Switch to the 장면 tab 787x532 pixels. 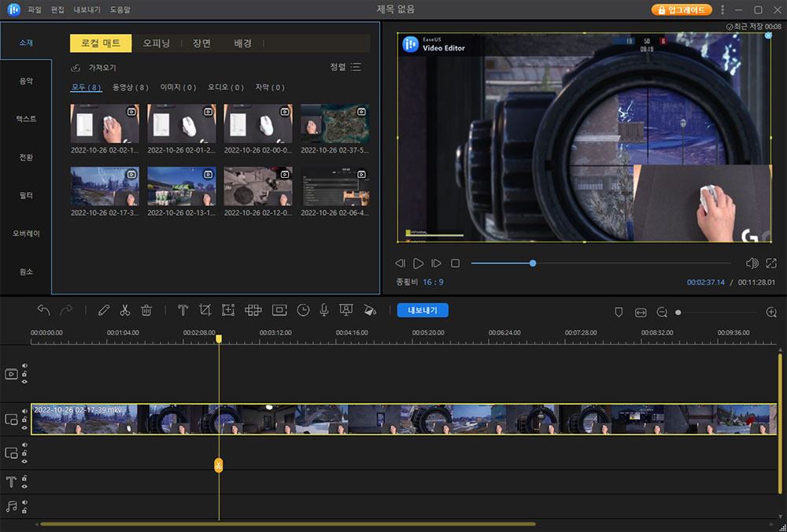[201, 43]
